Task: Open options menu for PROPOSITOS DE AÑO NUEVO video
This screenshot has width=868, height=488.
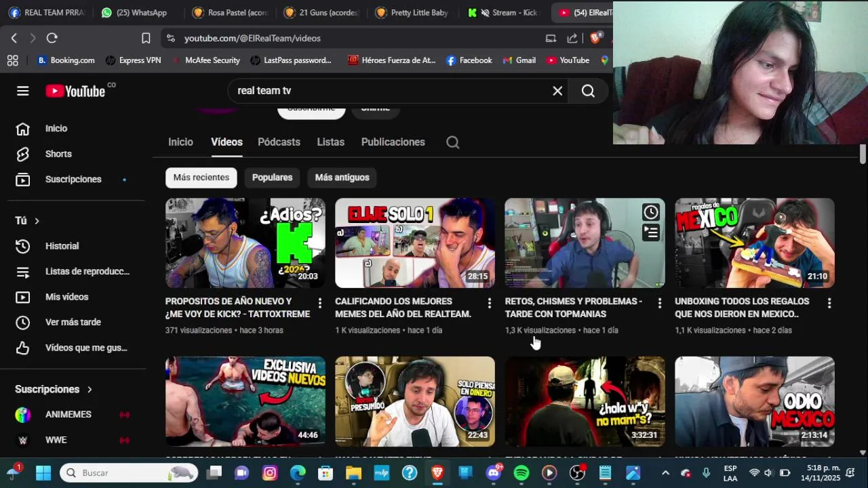Action: [x=320, y=303]
